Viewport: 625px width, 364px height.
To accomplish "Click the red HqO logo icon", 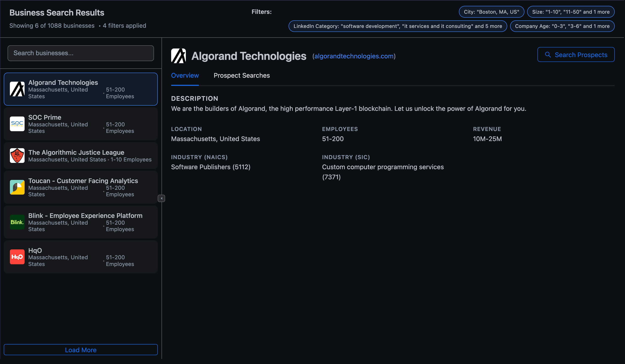I will [17, 257].
